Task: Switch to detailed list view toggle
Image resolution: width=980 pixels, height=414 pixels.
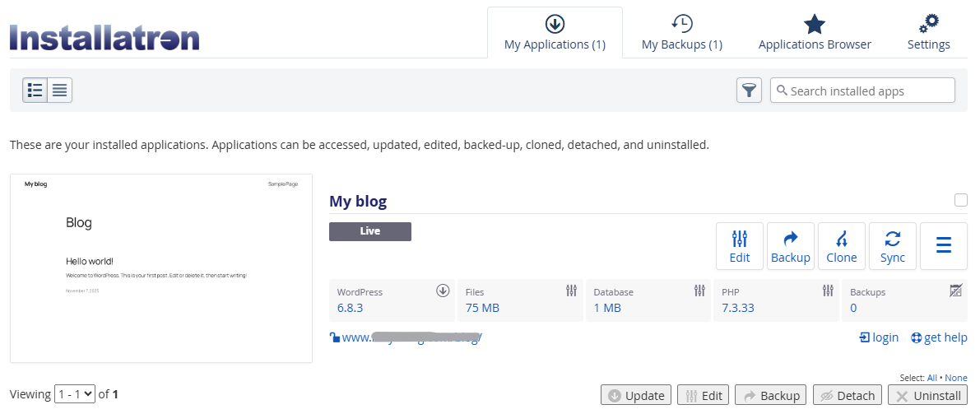Action: point(35,91)
